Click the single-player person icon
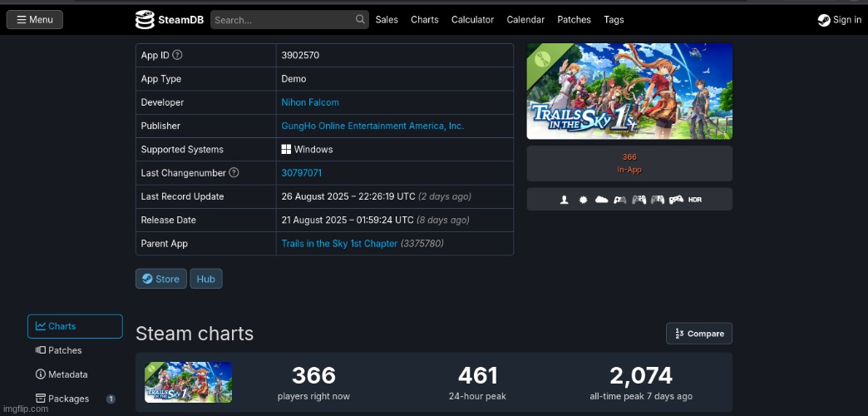Image resolution: width=868 pixels, height=416 pixels. point(564,200)
